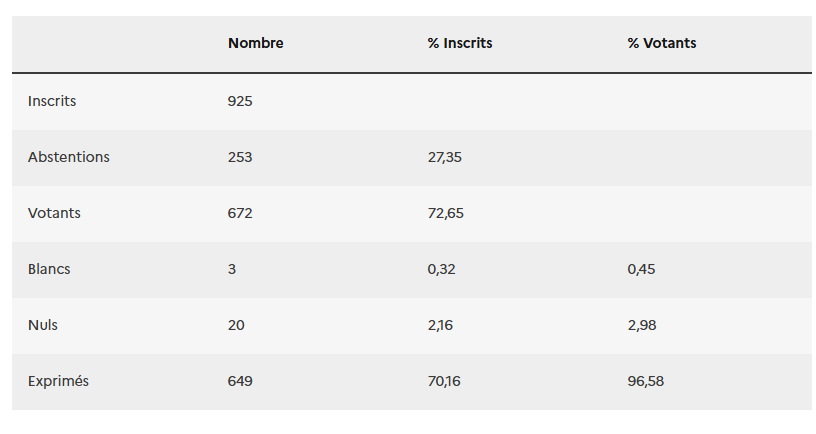Select the Nuls row label

tap(43, 325)
